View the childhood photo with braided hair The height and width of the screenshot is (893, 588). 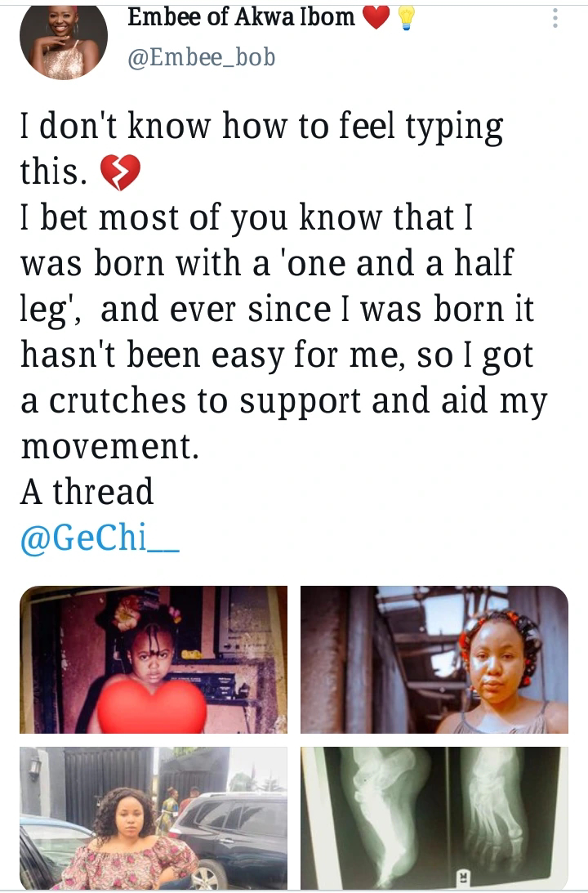click(153, 659)
